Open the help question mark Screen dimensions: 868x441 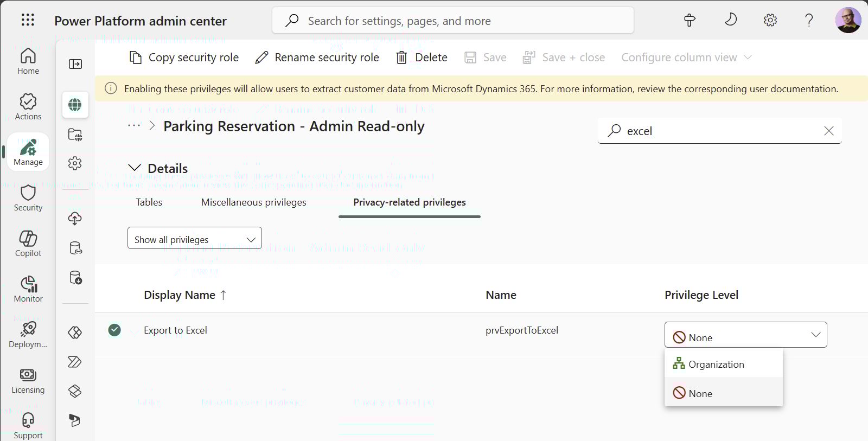tap(809, 21)
